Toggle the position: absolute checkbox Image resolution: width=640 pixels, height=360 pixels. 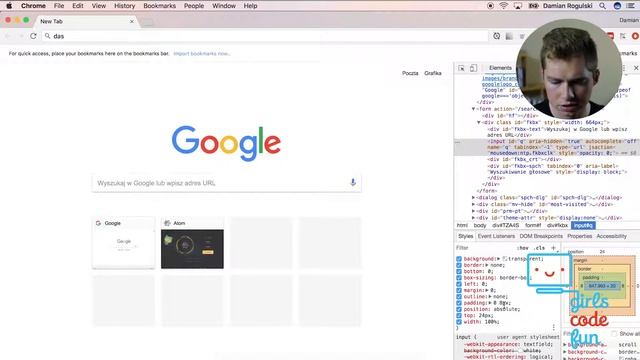[x=459, y=309]
